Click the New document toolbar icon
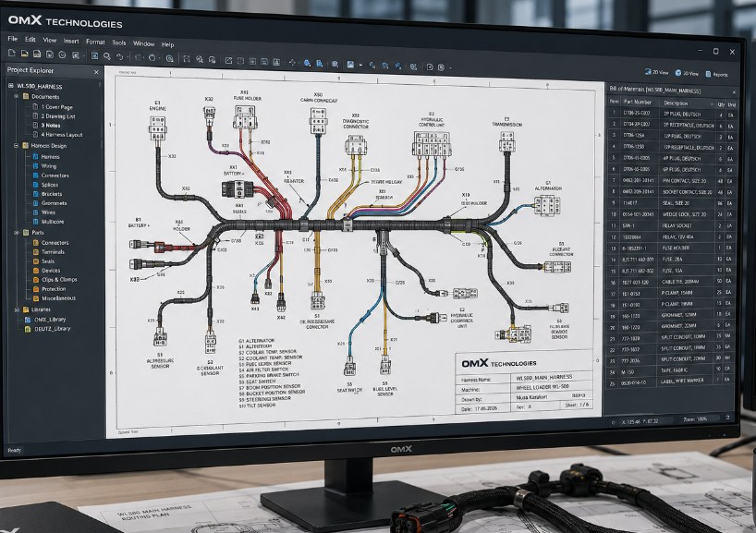The height and width of the screenshot is (533, 756). coord(12,54)
